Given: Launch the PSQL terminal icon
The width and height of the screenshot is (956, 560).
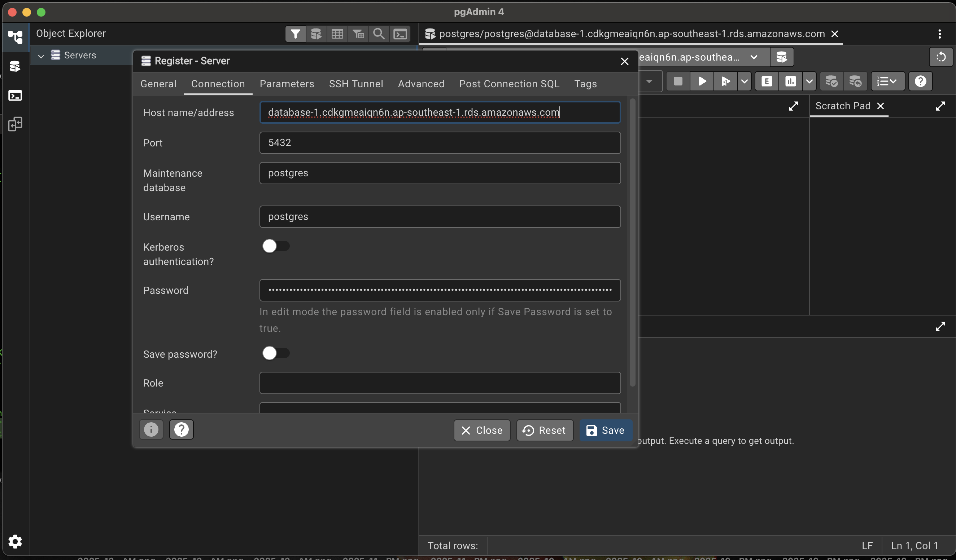Looking at the screenshot, I should [x=400, y=34].
